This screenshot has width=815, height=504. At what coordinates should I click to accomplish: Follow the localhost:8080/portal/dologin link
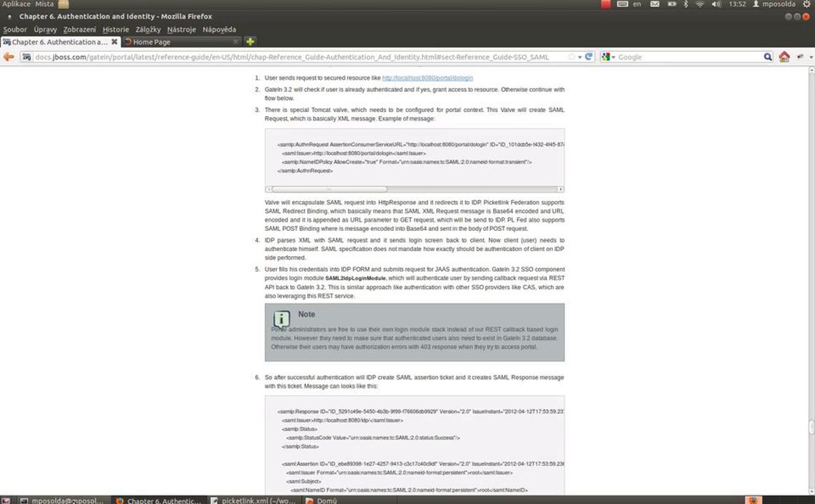click(x=427, y=78)
